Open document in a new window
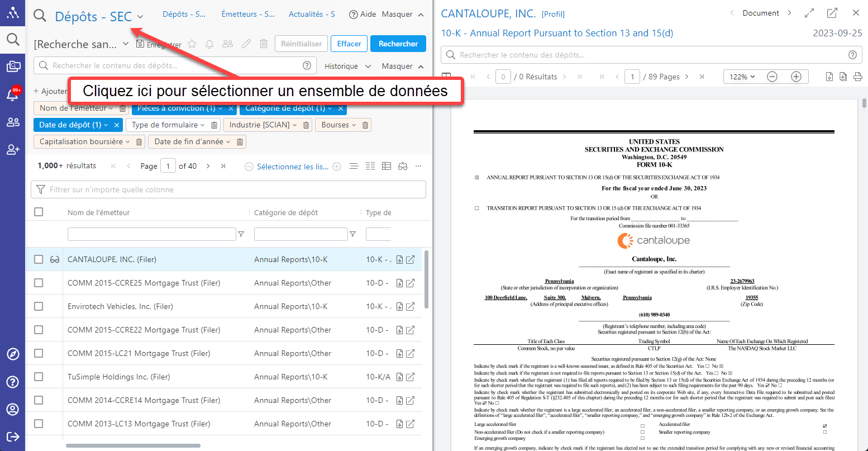 tap(832, 13)
